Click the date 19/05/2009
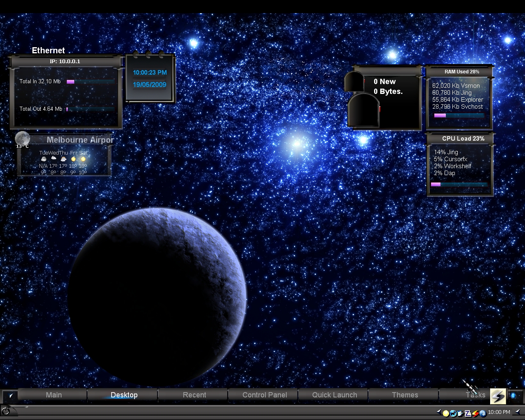This screenshot has height=420, width=525. coord(150,85)
